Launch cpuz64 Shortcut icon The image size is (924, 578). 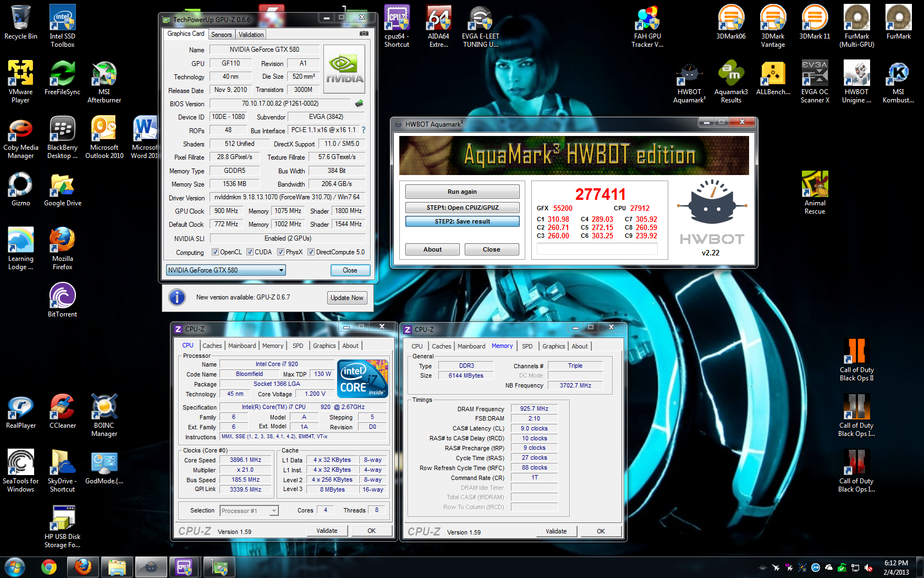coord(397,25)
